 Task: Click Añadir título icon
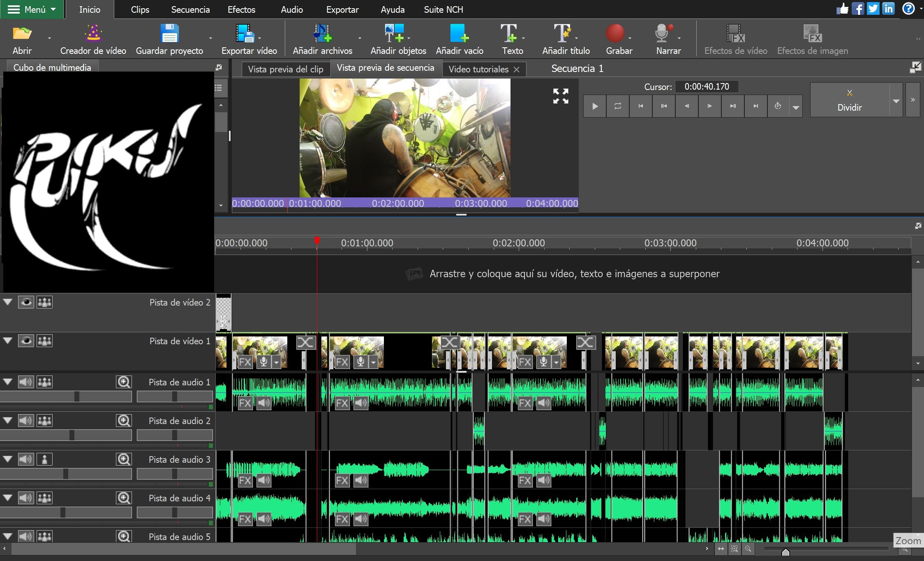[562, 33]
